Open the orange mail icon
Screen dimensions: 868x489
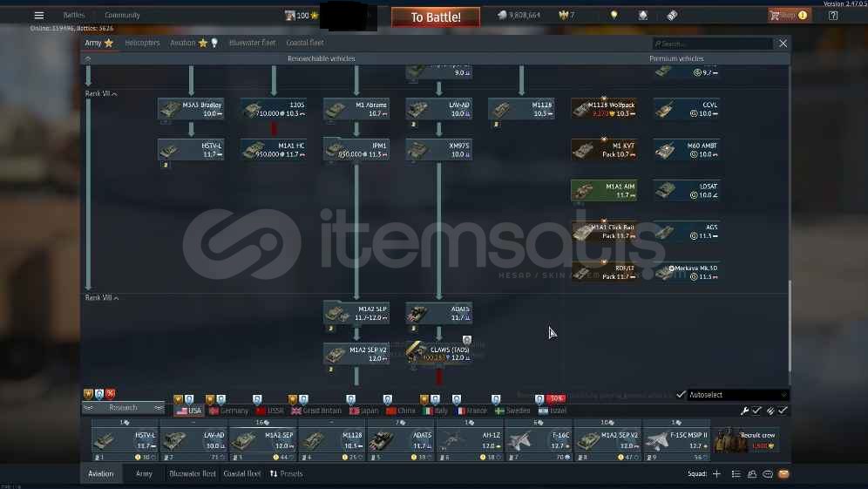[783, 474]
